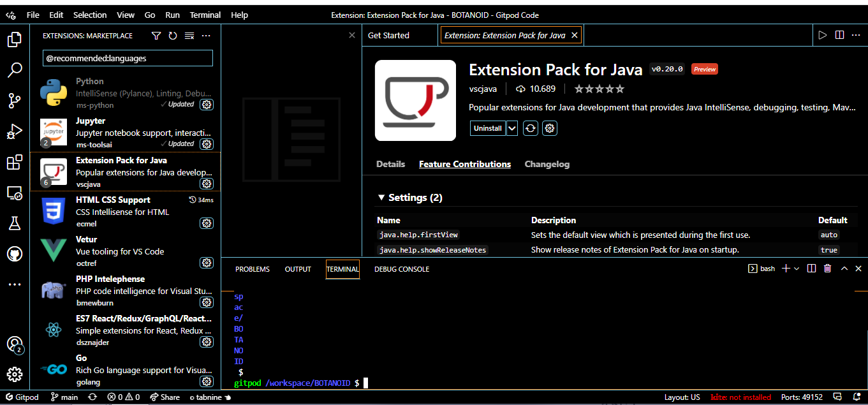
Task: Switch to the DEBUG CONSOLE tab
Action: (402, 269)
